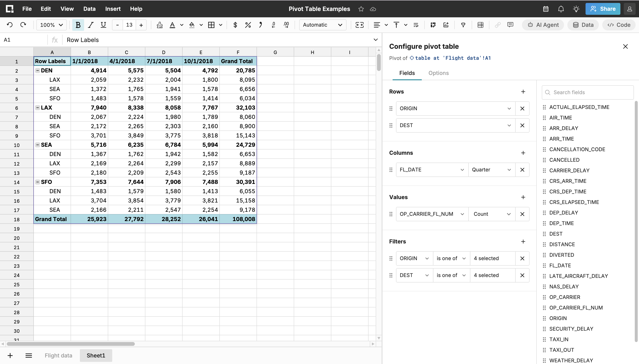Click the merge cells icon
639x364 pixels.
[x=359, y=25]
